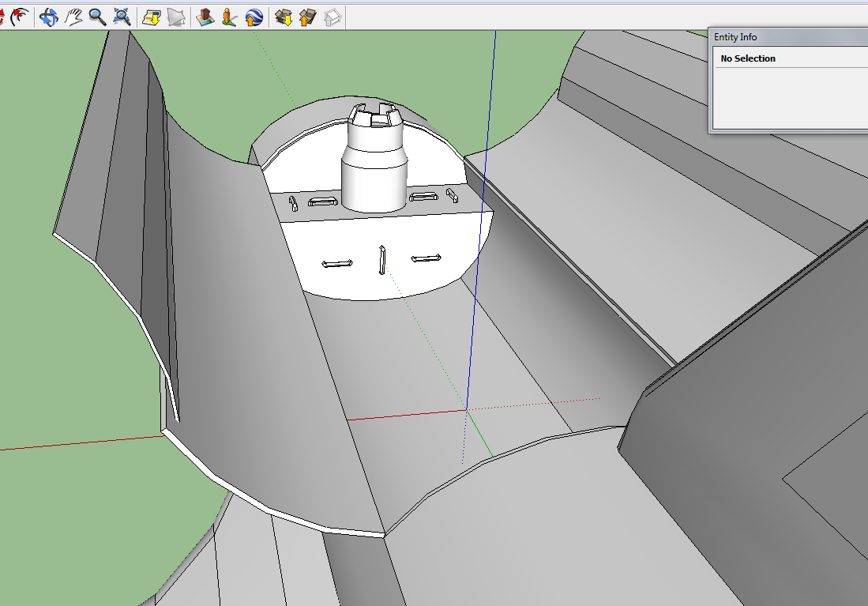The height and width of the screenshot is (606, 868).
Task: Click Preview Model in Google Earth icon
Action: click(x=254, y=17)
